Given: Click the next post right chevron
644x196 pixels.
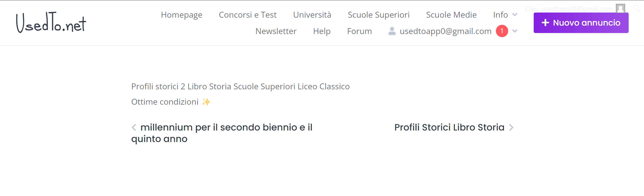Looking at the screenshot, I should (511, 127).
